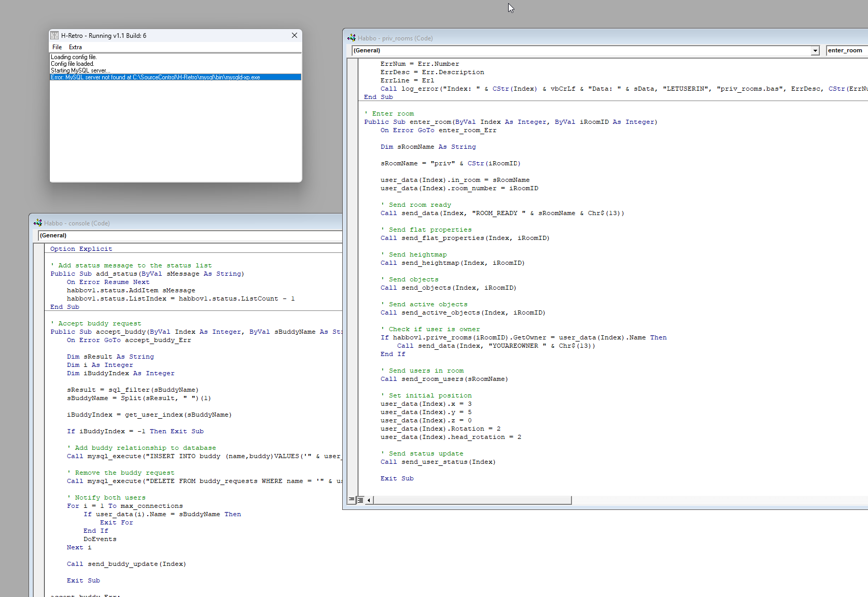Switch to Procedure View in priv_rooms window

pyautogui.click(x=352, y=500)
